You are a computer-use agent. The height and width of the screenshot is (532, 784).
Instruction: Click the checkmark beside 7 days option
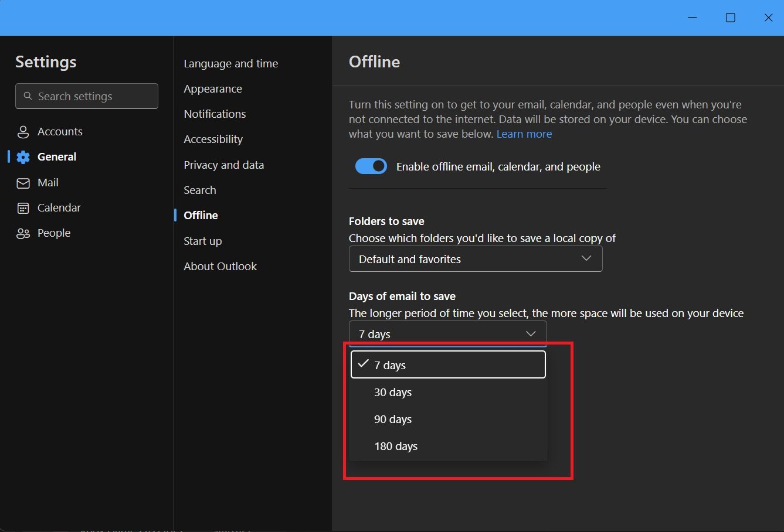pyautogui.click(x=362, y=364)
